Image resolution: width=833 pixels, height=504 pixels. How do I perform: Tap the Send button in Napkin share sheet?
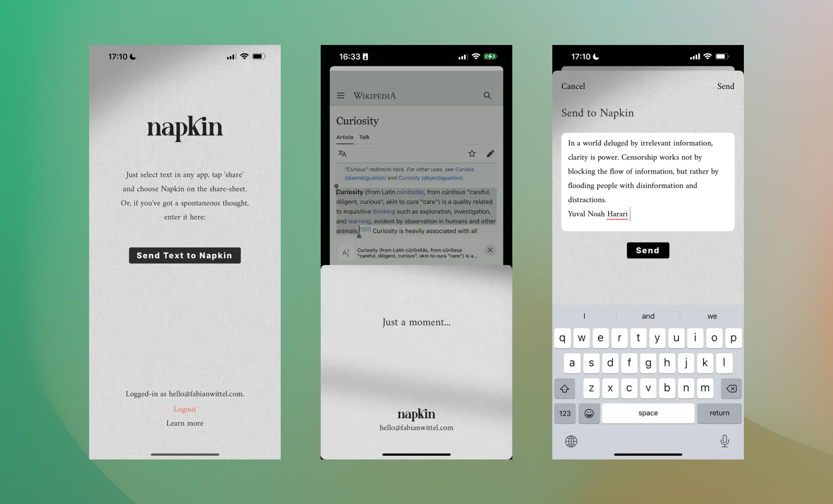(x=647, y=250)
